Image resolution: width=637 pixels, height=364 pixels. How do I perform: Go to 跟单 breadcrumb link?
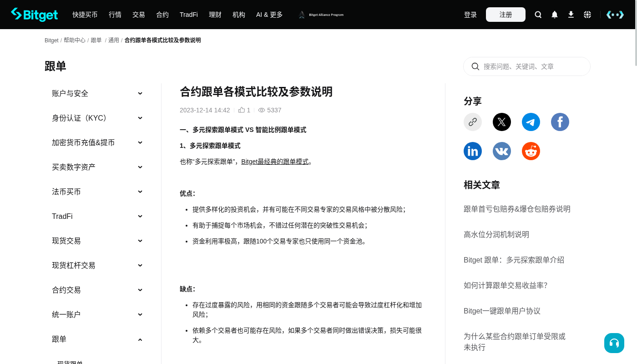coord(96,40)
